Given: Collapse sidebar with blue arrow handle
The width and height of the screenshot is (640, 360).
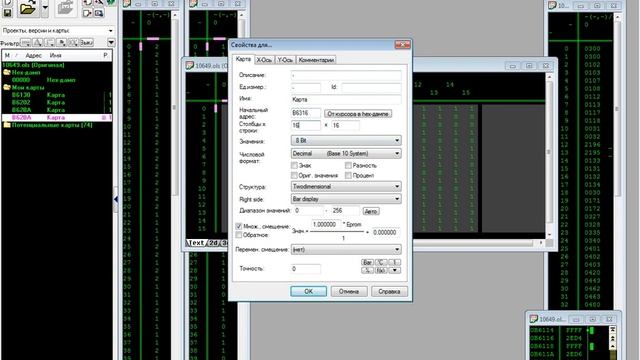Looking at the screenshot, I should point(116,199).
